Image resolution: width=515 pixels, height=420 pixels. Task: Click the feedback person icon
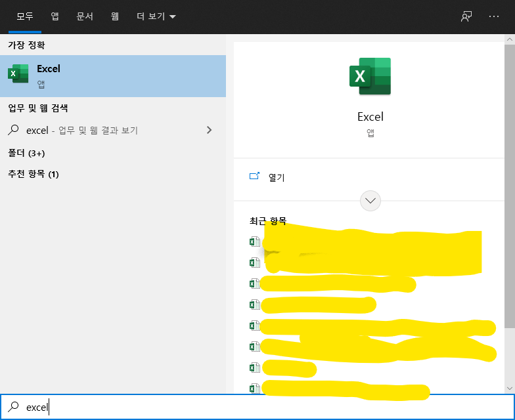coord(466,16)
